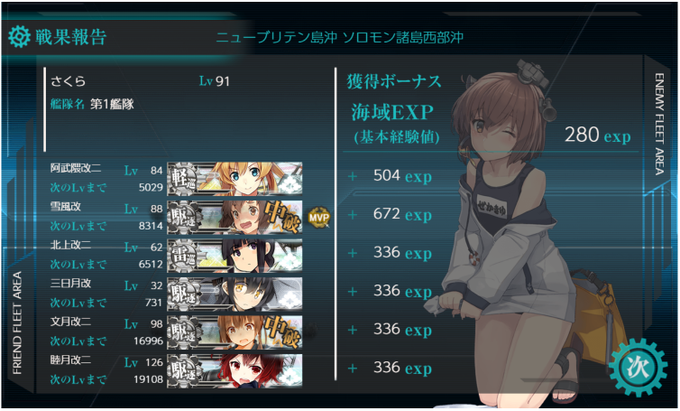
Task: Click the teal gear 次 next button
Action: [638, 367]
